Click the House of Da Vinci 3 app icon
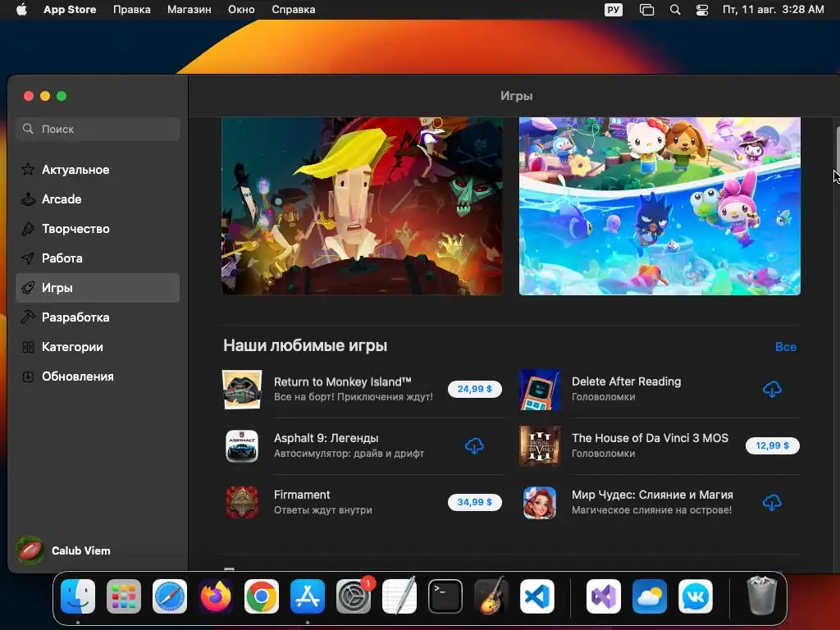 [x=540, y=445]
